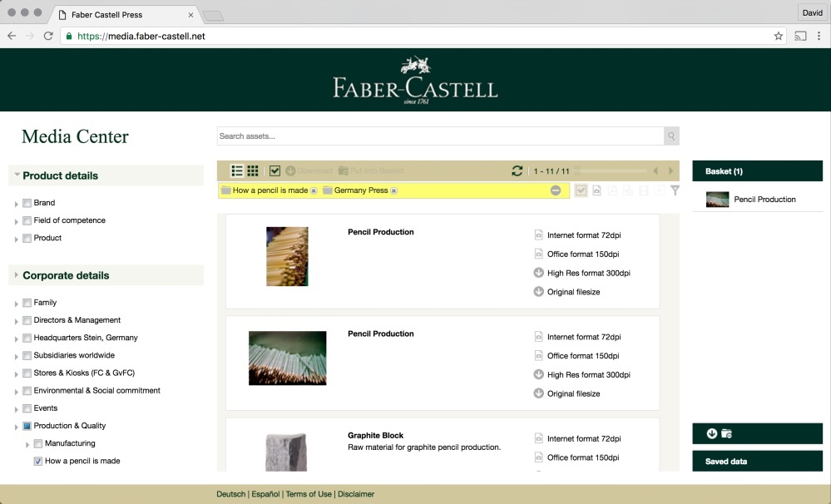This screenshot has height=504, width=831.
Task: Check the Manufacturing checkbox
Action: pos(38,443)
